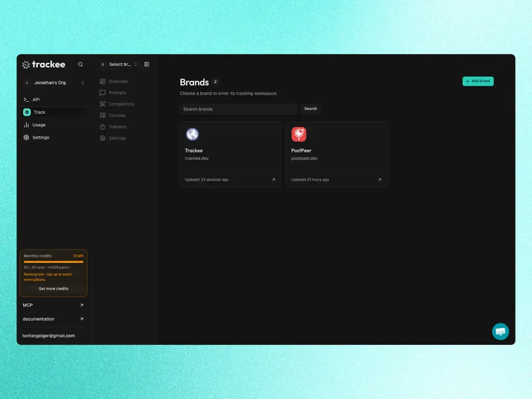
Task: Open the documentation link
Action: tap(54, 319)
